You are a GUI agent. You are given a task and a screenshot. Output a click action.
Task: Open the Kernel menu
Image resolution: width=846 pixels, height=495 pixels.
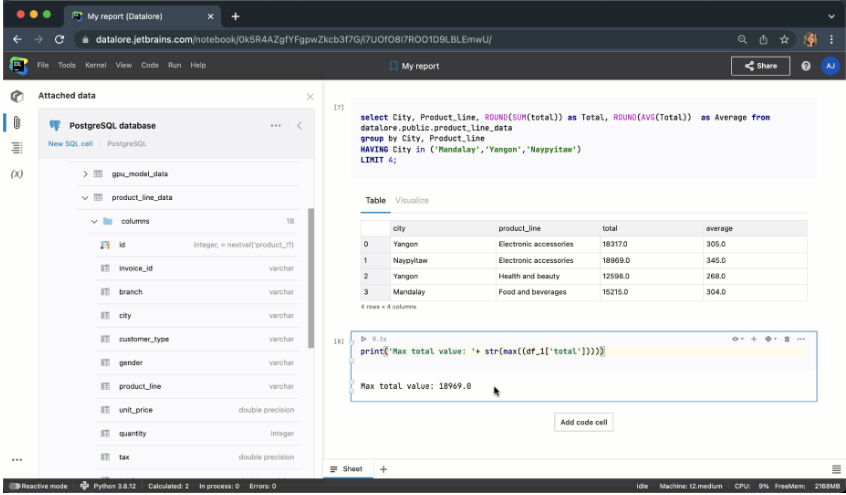[96, 66]
